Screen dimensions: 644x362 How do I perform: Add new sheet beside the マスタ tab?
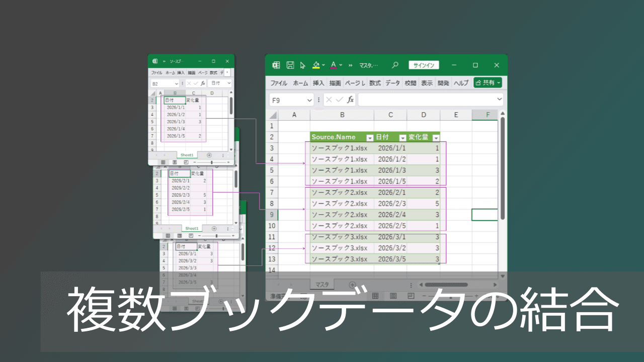tap(352, 285)
